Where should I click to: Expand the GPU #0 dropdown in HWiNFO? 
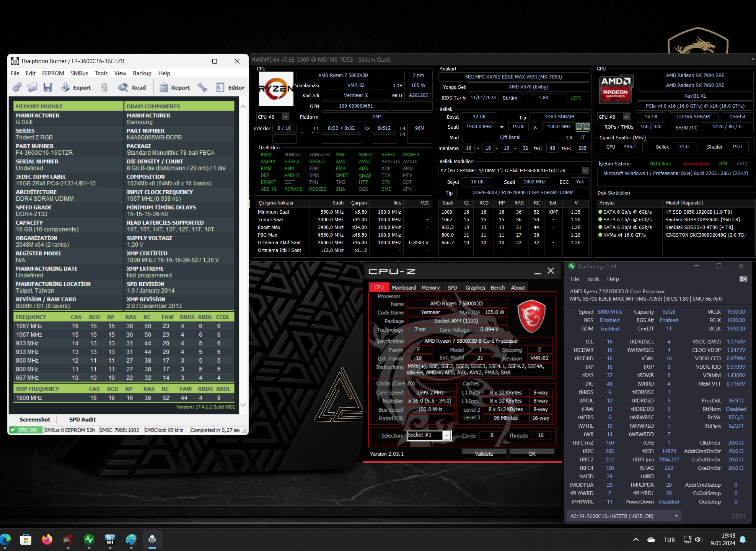[626, 117]
